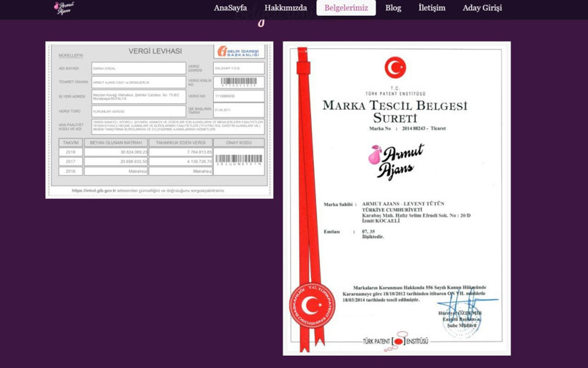Click the 7.764.813,65 tax value

[199, 152]
